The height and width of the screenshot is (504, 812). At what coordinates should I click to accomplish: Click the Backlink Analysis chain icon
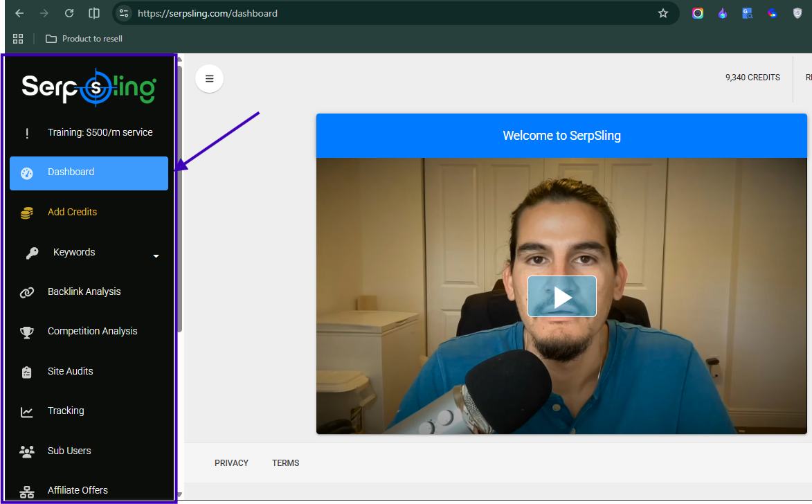click(27, 293)
